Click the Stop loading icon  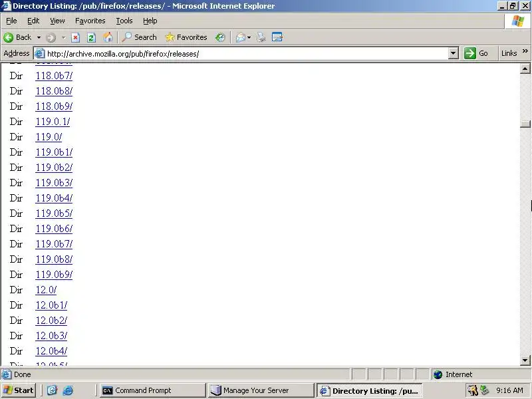(x=75, y=37)
